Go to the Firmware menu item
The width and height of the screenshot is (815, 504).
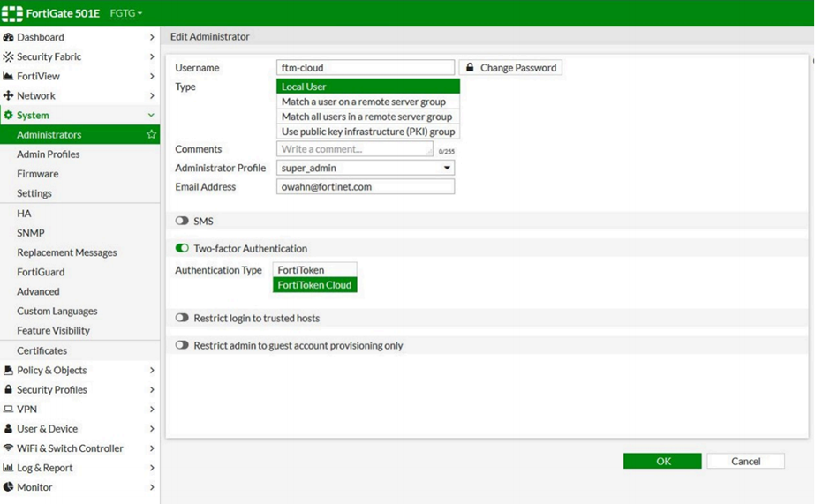tap(38, 174)
